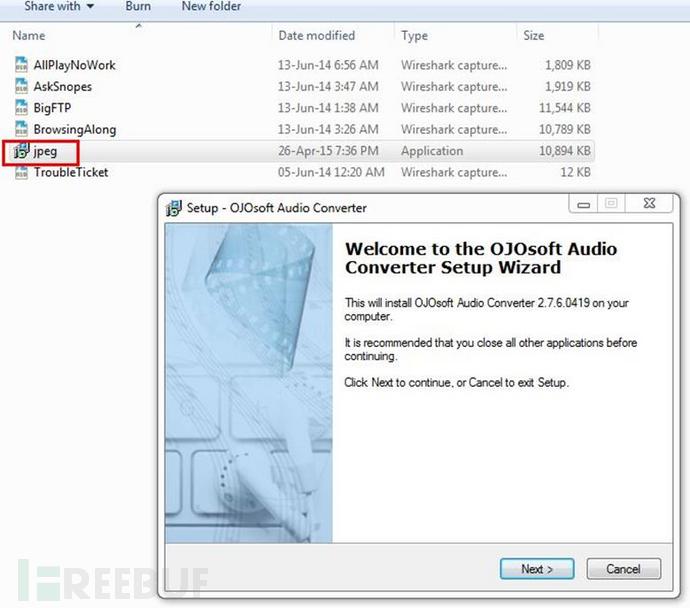Select the TroubleTicket capture file icon
Screen dimensions: 690x608
coord(21,172)
